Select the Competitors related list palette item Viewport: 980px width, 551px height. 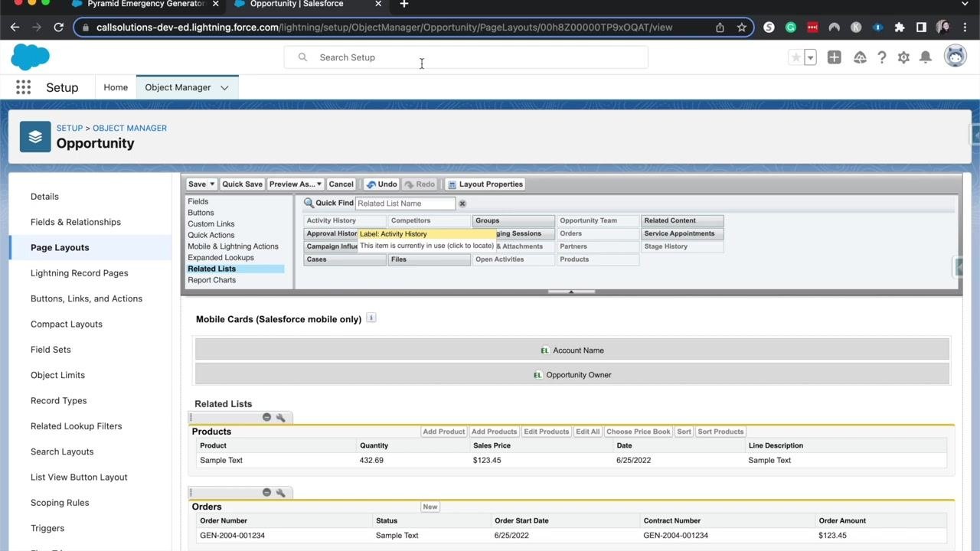tap(429, 220)
